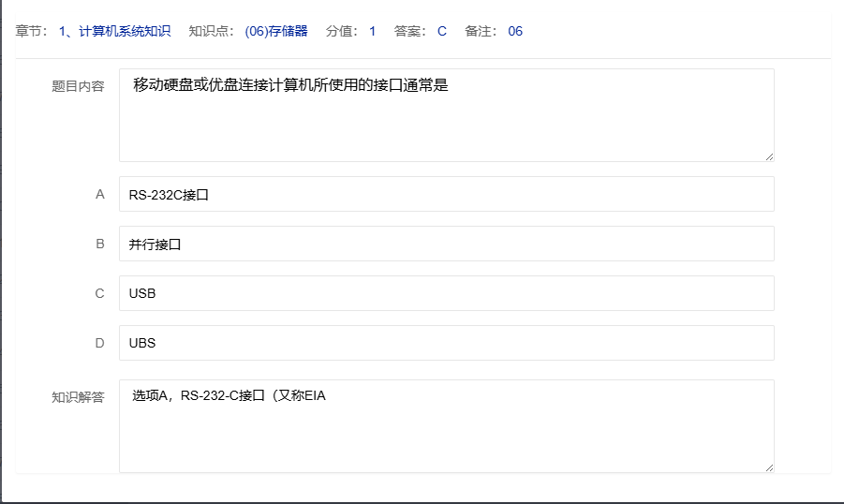Click the 备注 header label
844x504 pixels.
(x=481, y=31)
